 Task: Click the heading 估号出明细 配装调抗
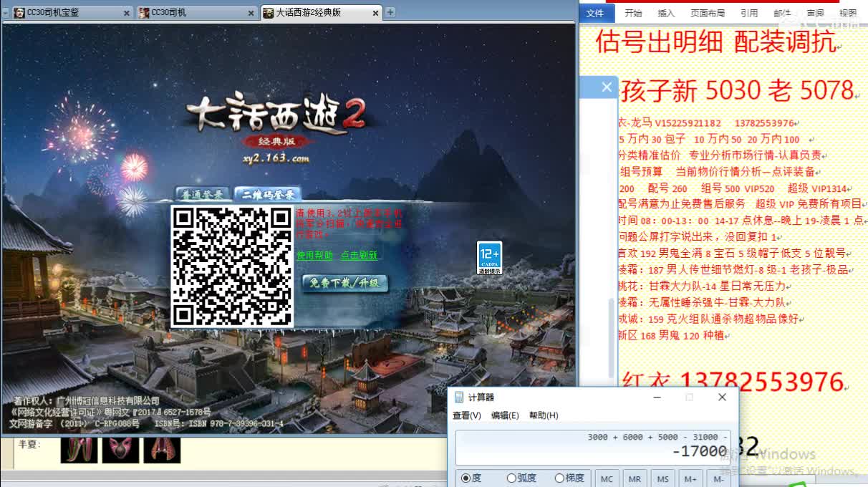pos(715,42)
